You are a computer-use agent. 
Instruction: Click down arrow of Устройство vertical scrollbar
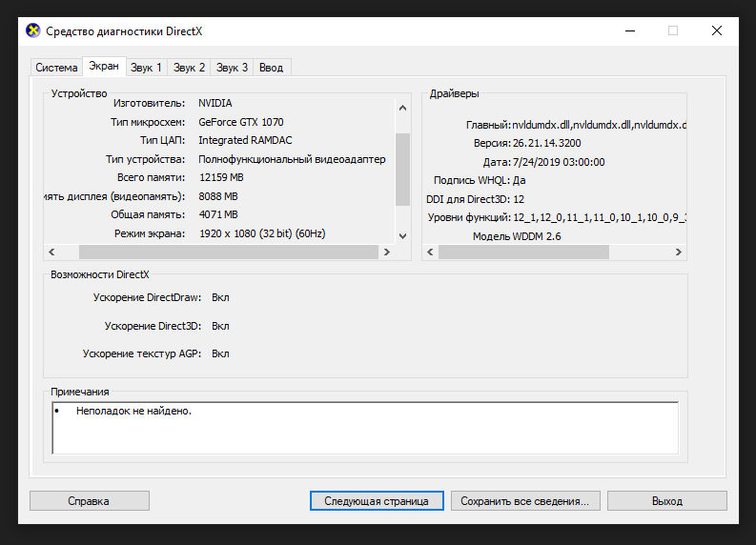(402, 236)
